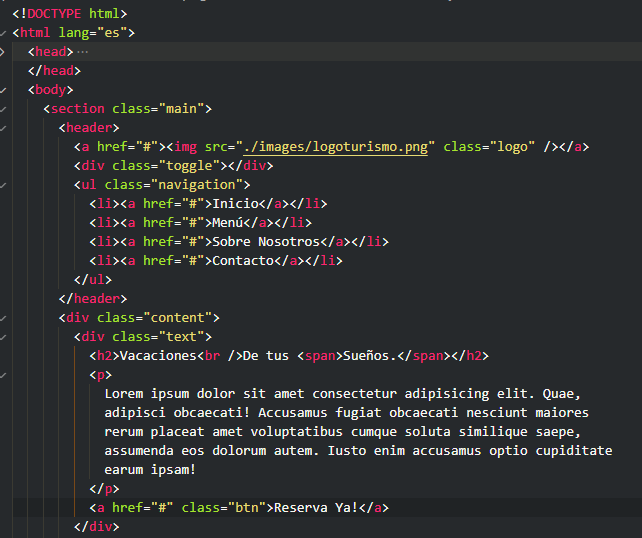Click the closing /p tag

coord(104,488)
